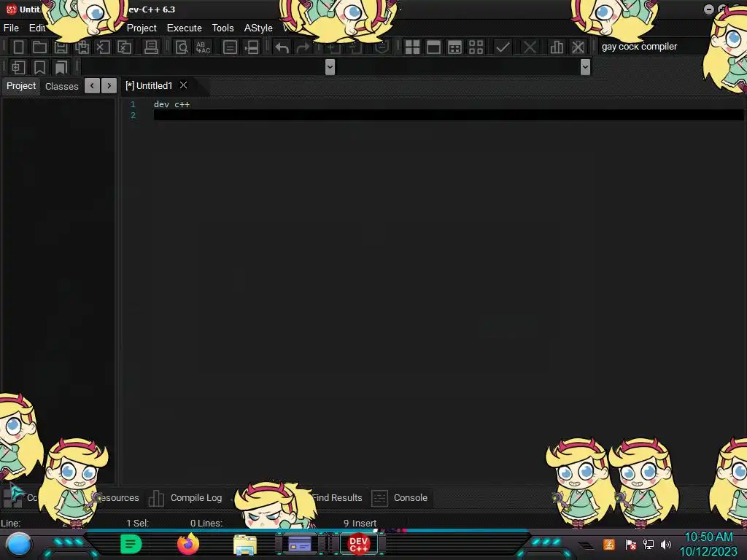Click the Go to line icon
The height and width of the screenshot is (560, 747).
coord(252,47)
